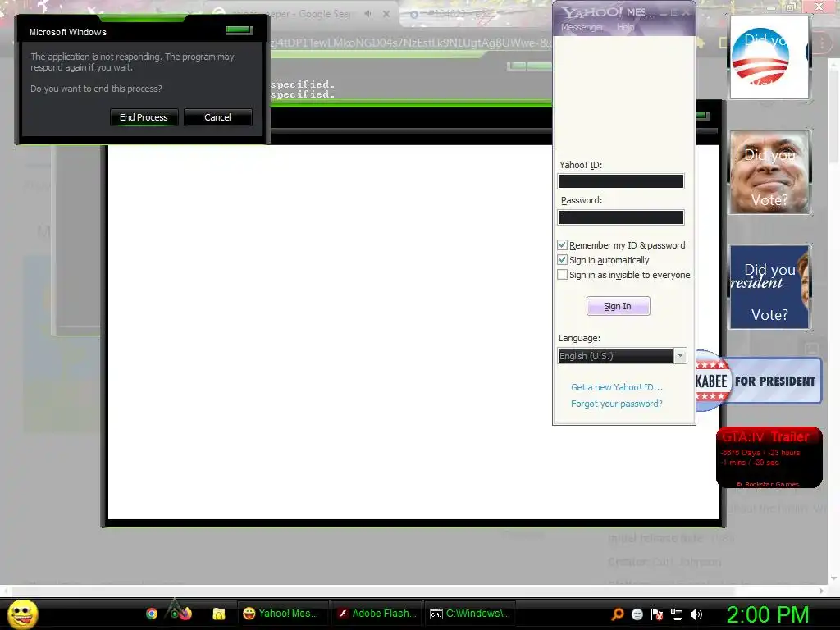Select the Google Search browser tab
Image resolution: width=840 pixels, height=630 pixels.
[300, 14]
